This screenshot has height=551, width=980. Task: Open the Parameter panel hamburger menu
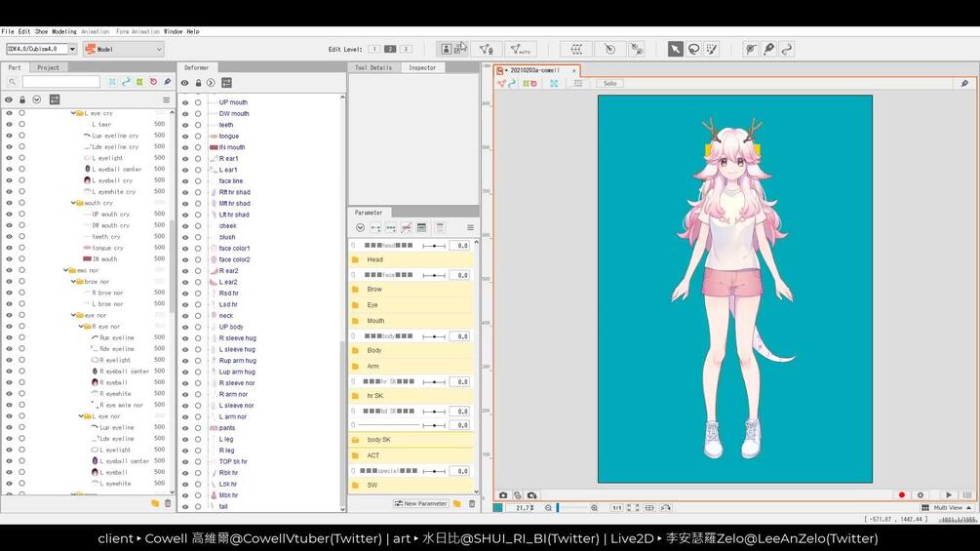[x=470, y=227]
